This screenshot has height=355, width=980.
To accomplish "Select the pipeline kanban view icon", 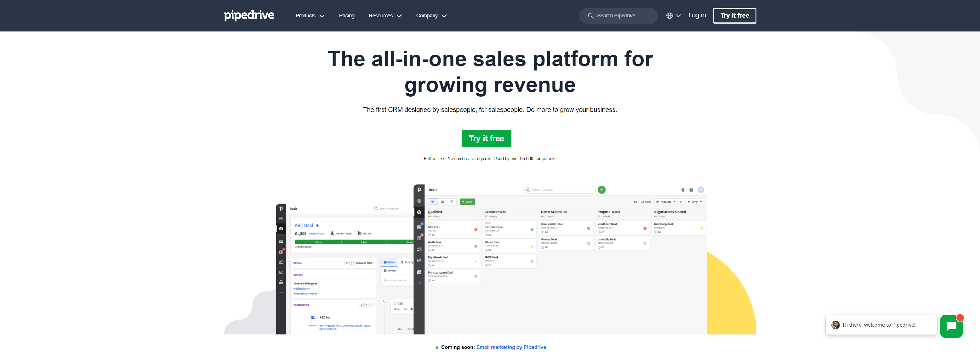I will (433, 202).
